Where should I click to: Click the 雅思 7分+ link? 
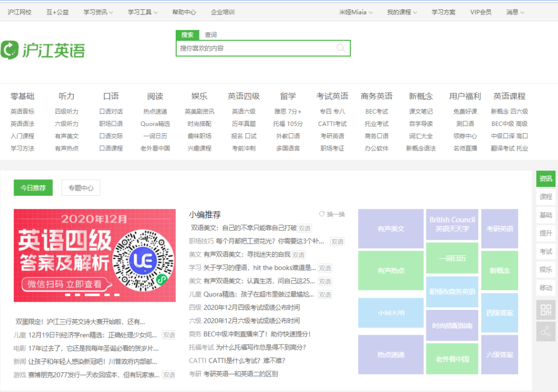point(288,112)
